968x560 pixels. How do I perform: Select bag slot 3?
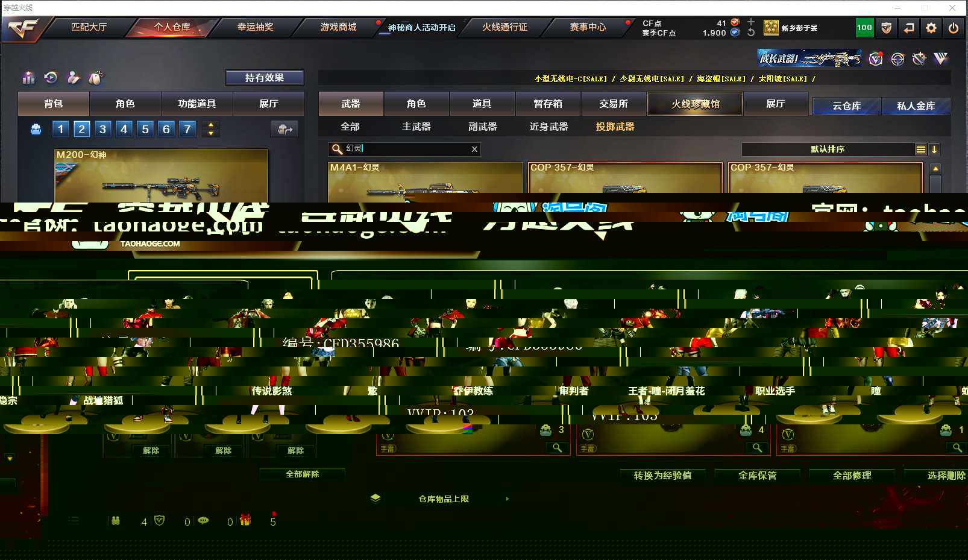(103, 129)
